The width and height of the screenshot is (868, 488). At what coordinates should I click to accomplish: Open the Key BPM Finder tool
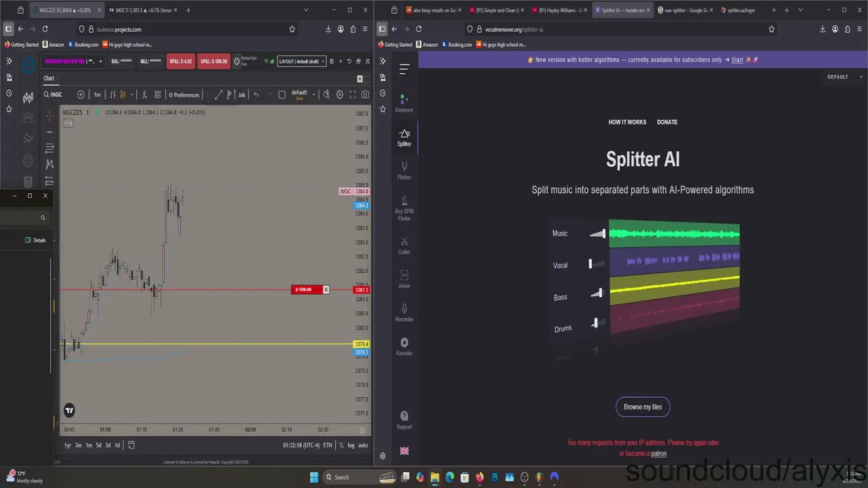pos(404,207)
